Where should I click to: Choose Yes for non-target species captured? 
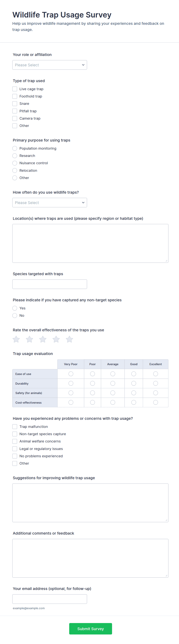point(15,308)
